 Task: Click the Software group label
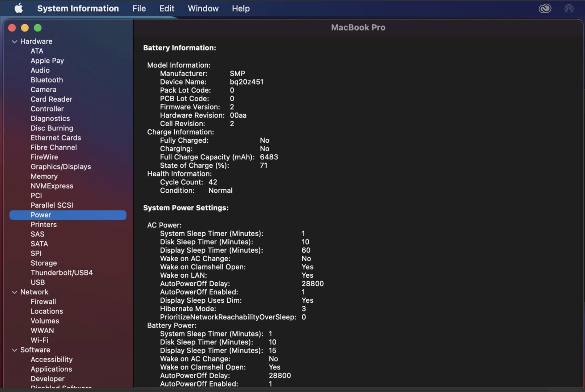(x=35, y=350)
